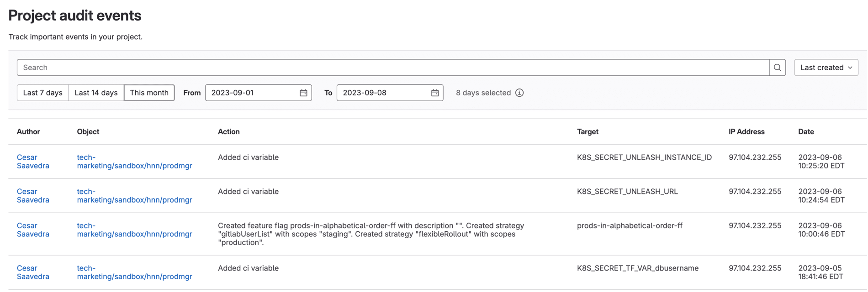Click the Object column header
Image resolution: width=868 pixels, height=292 pixels.
click(88, 131)
